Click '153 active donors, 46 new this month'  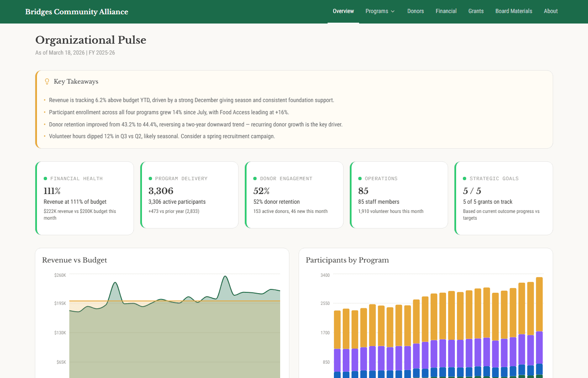coord(290,211)
